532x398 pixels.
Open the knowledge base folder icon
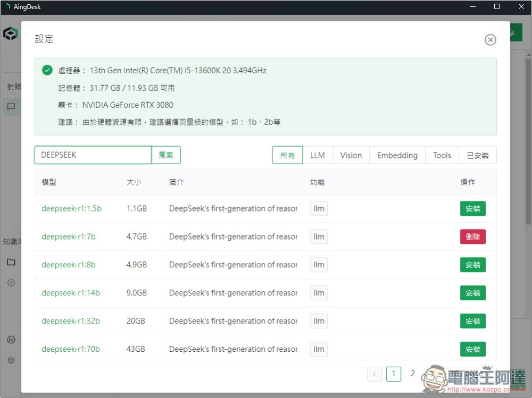coord(11,262)
